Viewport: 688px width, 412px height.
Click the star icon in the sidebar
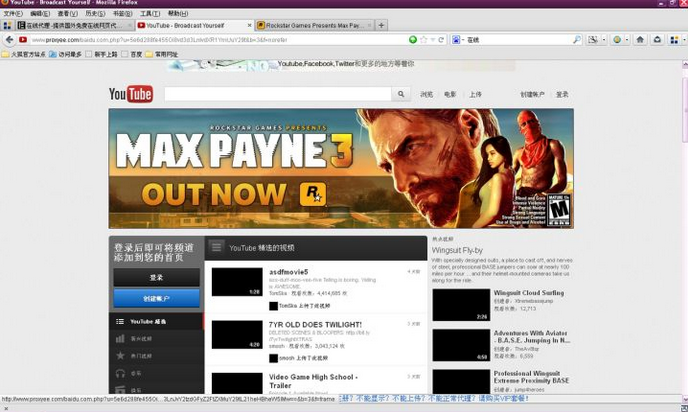[x=120, y=355]
